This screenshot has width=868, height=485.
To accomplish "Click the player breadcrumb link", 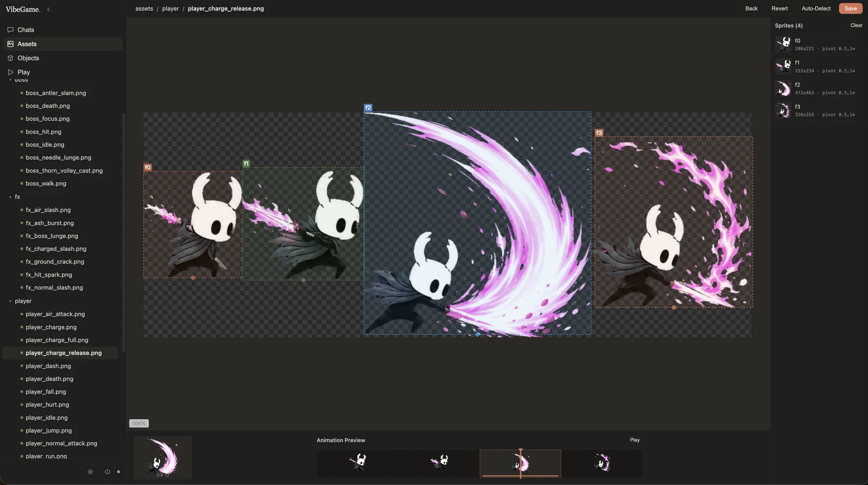I will (170, 9).
